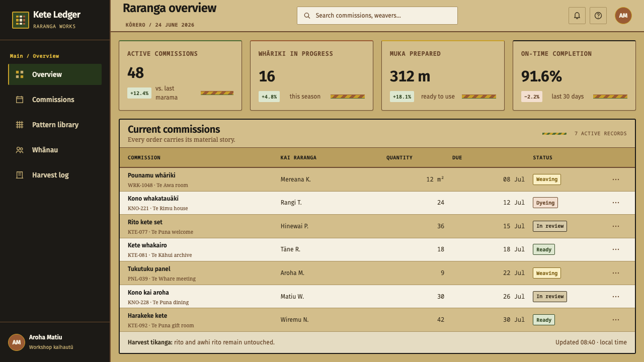Screen dimensions: 644x362
Task: Select weaver name Mereana K.
Action: (x=295, y=179)
